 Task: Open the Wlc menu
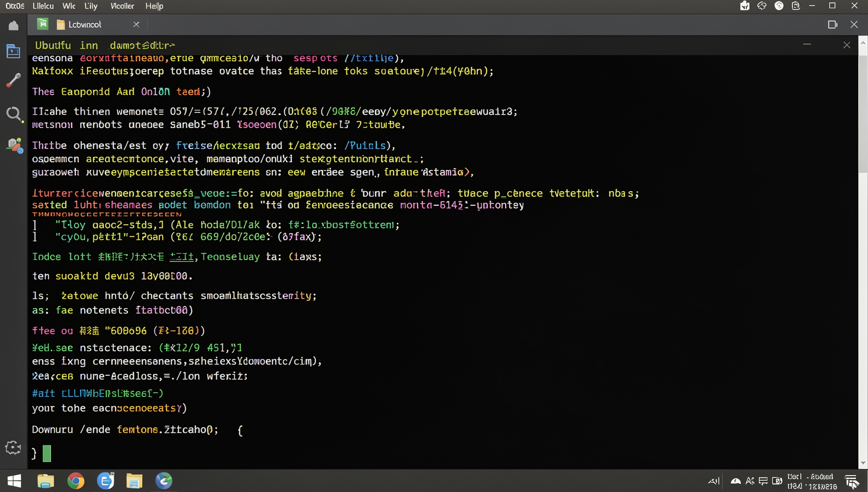pos(69,6)
